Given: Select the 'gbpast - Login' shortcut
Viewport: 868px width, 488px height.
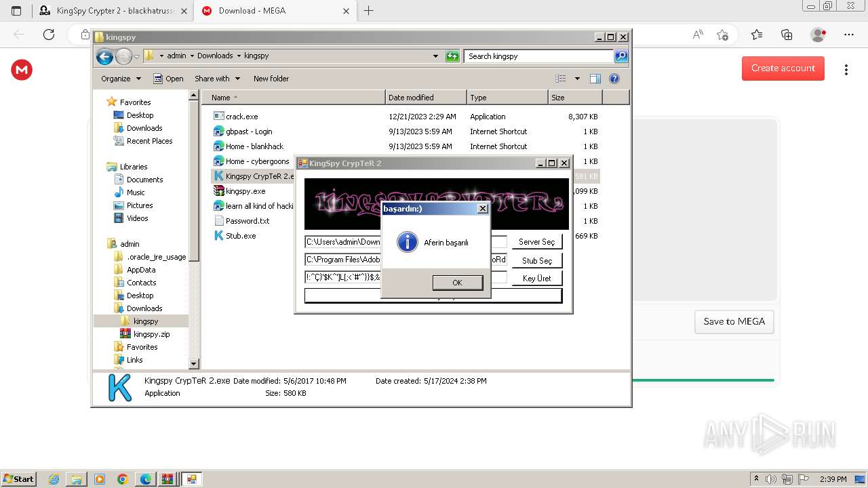Looking at the screenshot, I should [249, 131].
